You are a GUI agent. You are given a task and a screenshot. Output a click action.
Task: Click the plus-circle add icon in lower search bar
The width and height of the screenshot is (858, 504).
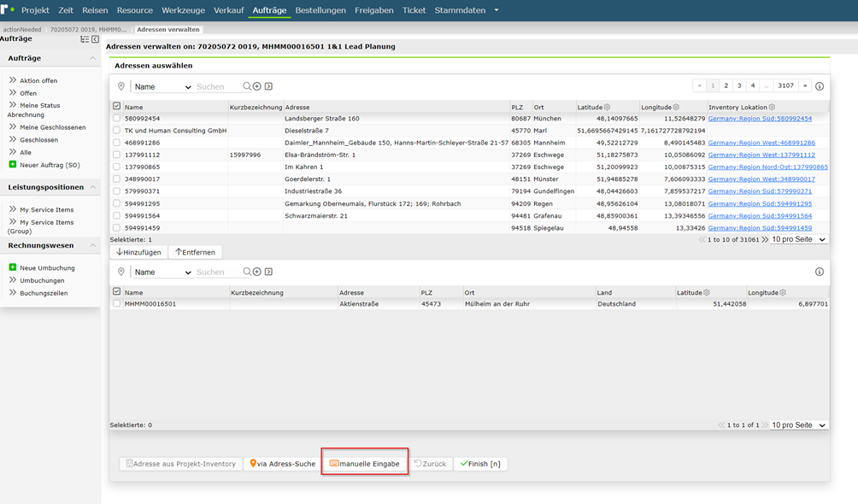point(257,272)
